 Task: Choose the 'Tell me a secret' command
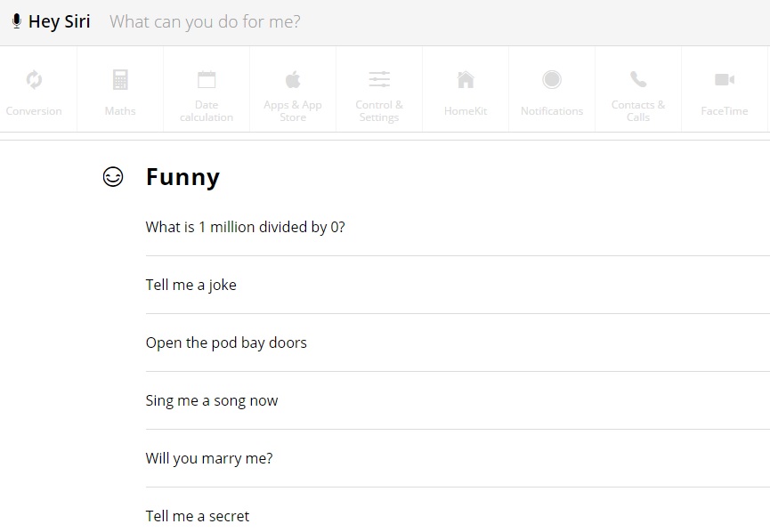pyautogui.click(x=458, y=511)
